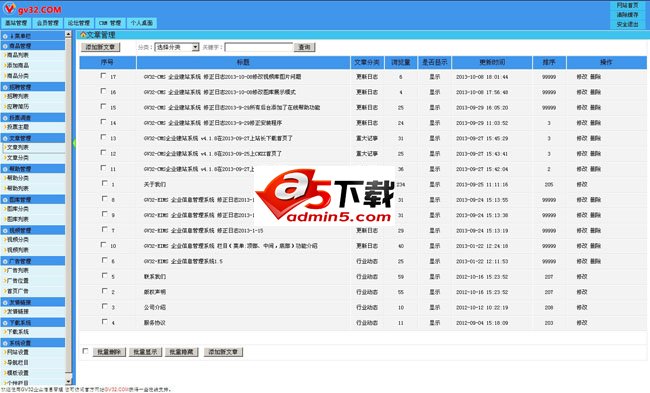Click the gv32.COM logo icon

9,8
